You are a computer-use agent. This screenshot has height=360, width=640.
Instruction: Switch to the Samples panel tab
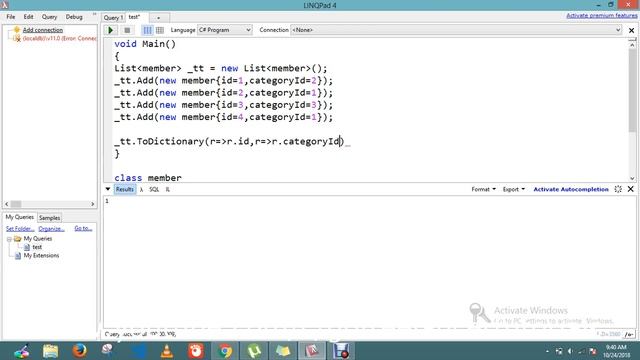tap(49, 218)
